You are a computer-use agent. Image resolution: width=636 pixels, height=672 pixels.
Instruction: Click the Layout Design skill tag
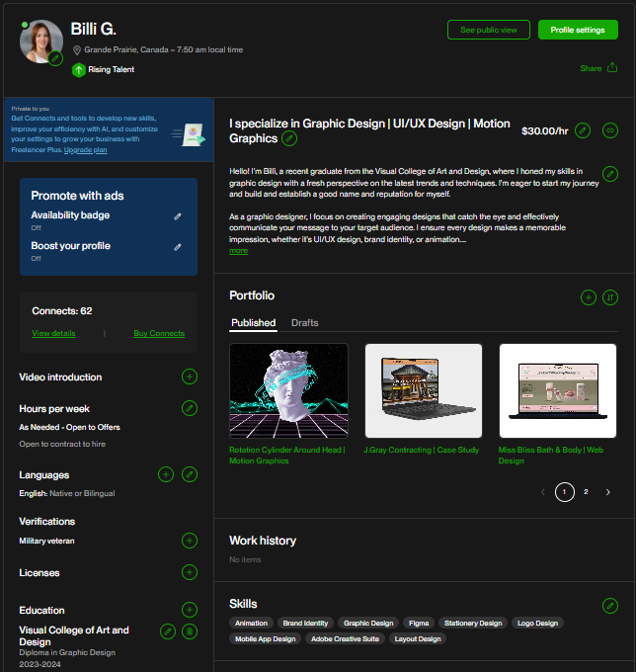[418, 639]
